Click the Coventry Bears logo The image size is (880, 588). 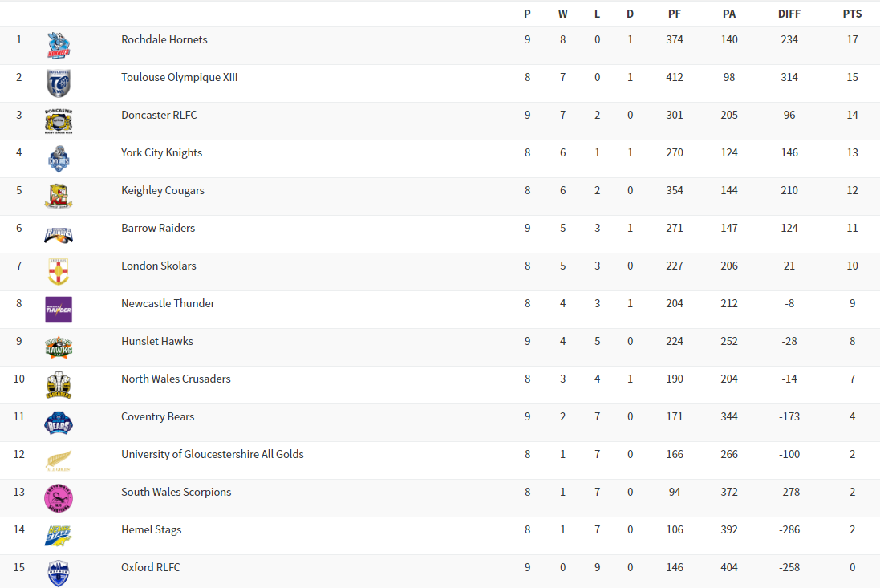pyautogui.click(x=59, y=423)
